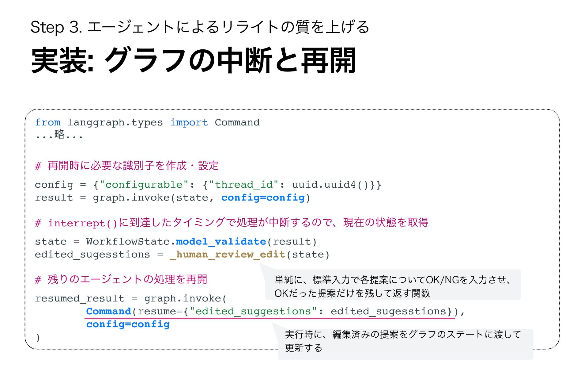Click the "configurable" string literal
The image size is (588, 368).
click(x=144, y=185)
